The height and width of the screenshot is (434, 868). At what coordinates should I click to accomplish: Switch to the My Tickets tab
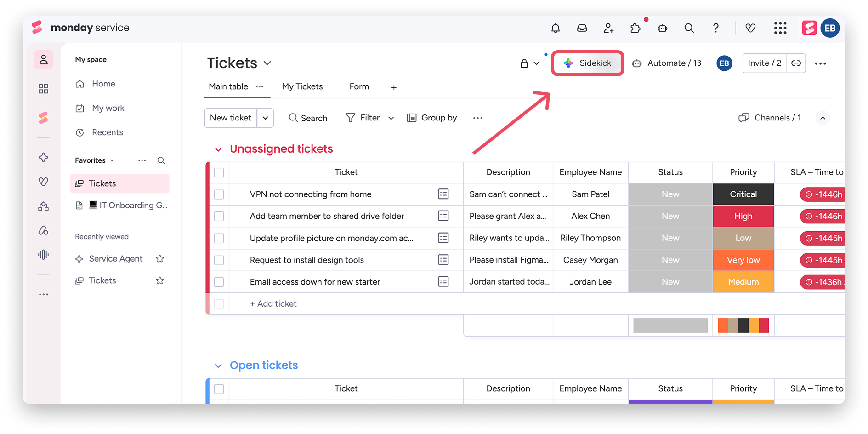(302, 86)
